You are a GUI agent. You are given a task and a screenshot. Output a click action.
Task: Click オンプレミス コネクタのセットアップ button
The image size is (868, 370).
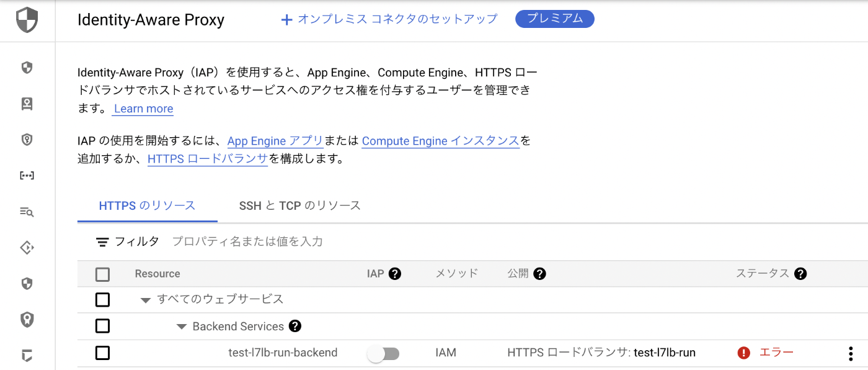point(389,19)
